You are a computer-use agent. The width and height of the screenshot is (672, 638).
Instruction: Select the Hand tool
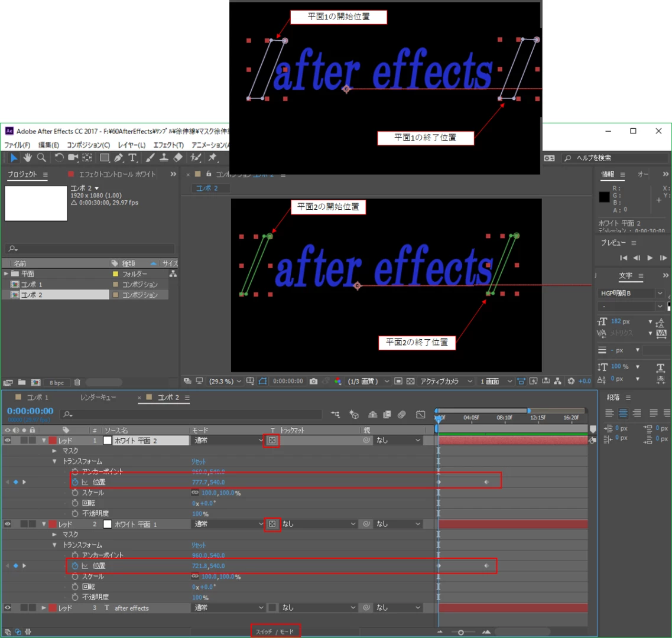coord(28,158)
